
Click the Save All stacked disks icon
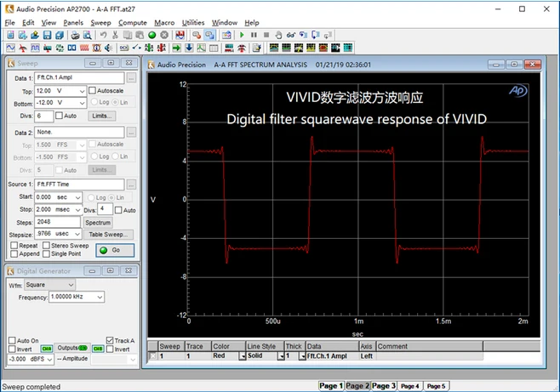coord(60,35)
